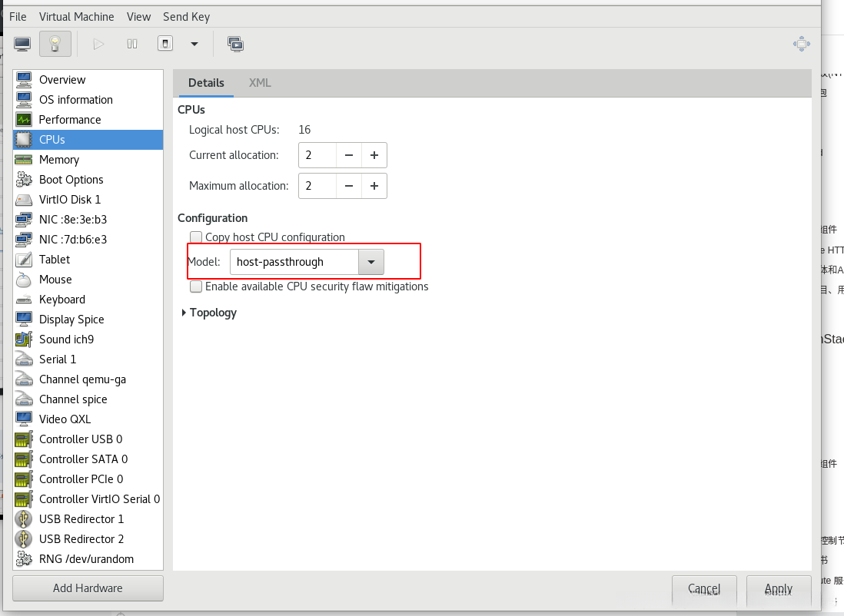The width and height of the screenshot is (844, 616).
Task: Decrease maximum CPU allocation
Action: tap(349, 186)
